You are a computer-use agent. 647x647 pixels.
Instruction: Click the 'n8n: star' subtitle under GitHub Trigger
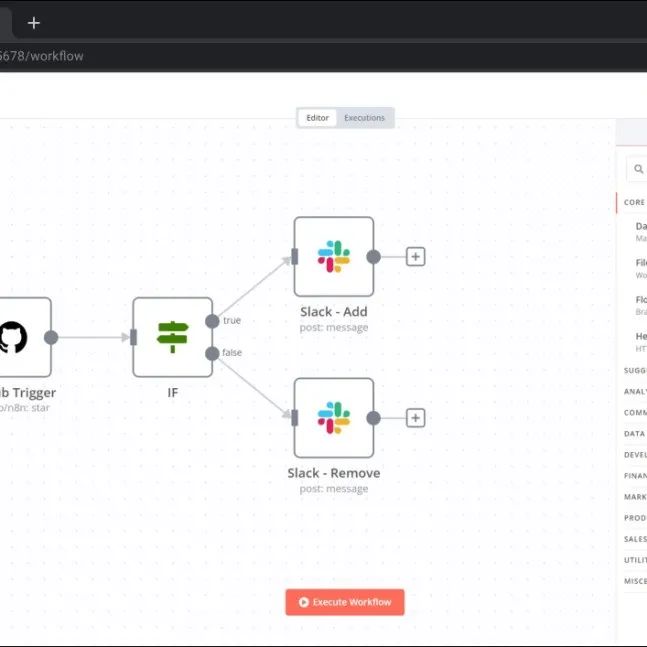click(29, 408)
